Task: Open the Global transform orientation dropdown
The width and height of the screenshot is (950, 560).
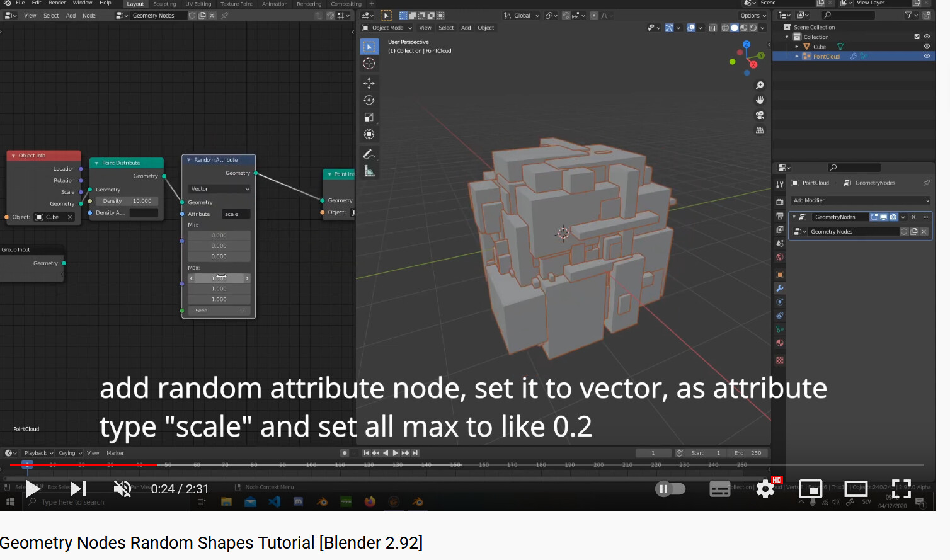Action: [522, 16]
